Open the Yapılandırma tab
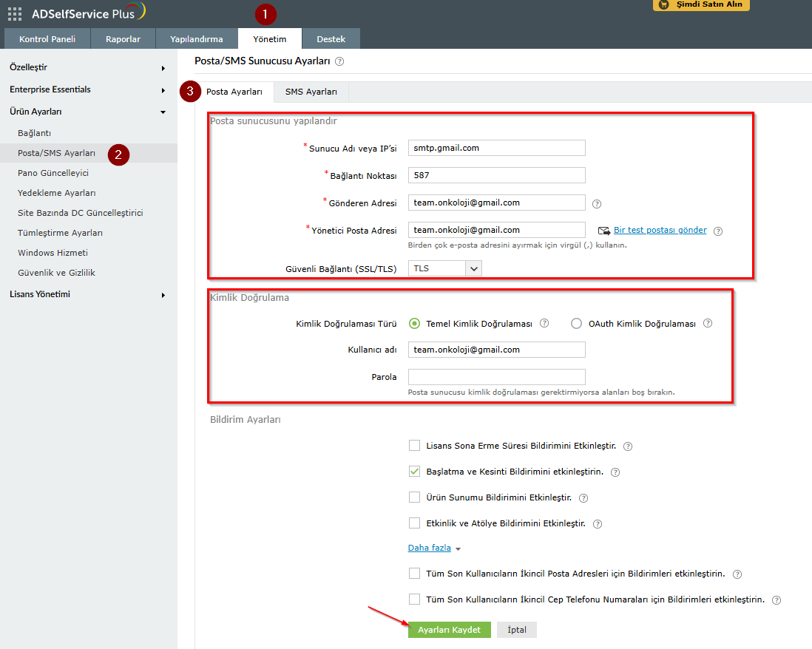This screenshot has height=649, width=812. pos(196,39)
